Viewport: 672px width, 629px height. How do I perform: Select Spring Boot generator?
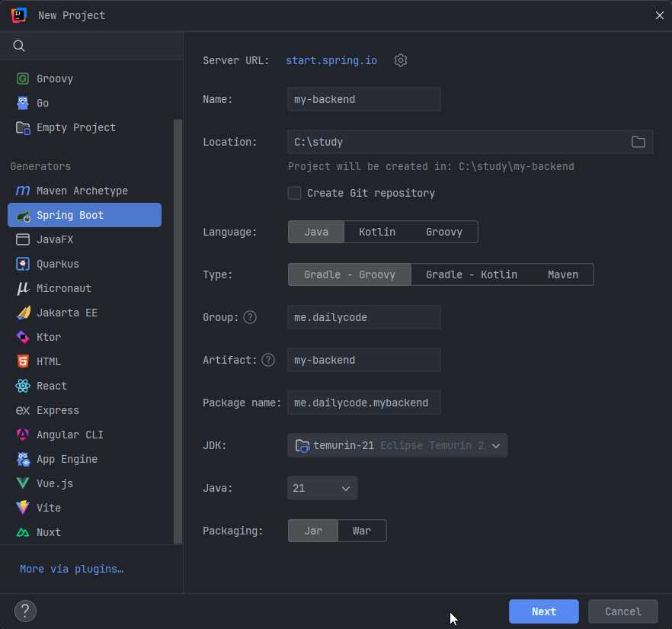[x=85, y=215]
